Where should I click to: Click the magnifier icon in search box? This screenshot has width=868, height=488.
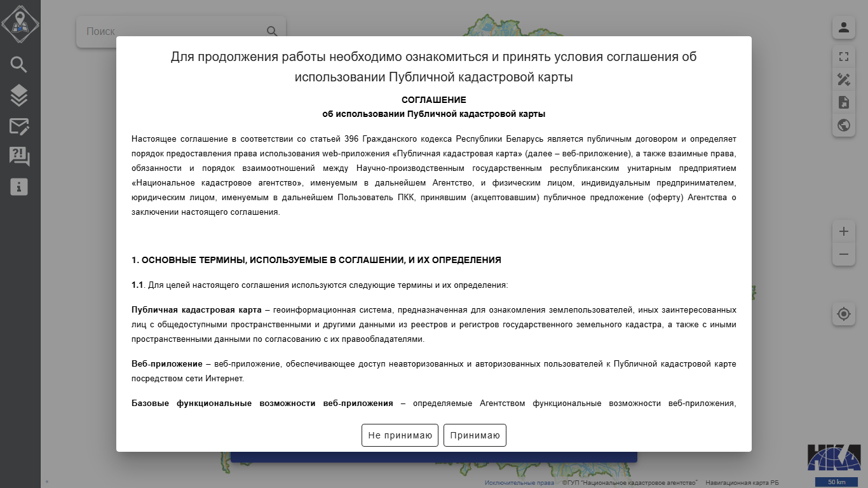[x=272, y=31]
